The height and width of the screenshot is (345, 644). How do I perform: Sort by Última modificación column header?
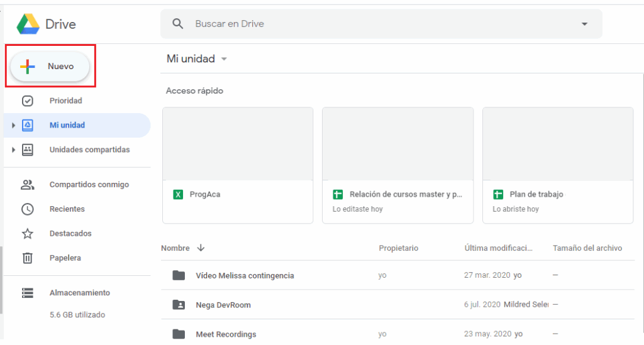(498, 248)
